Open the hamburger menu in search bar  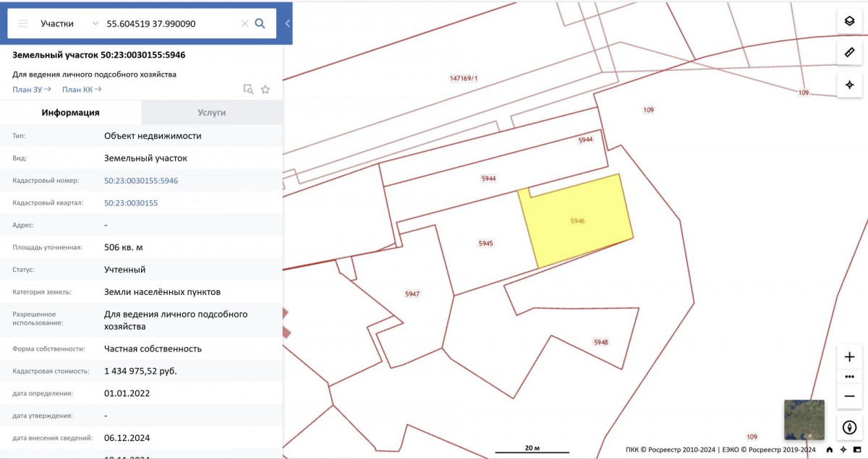[x=22, y=23]
